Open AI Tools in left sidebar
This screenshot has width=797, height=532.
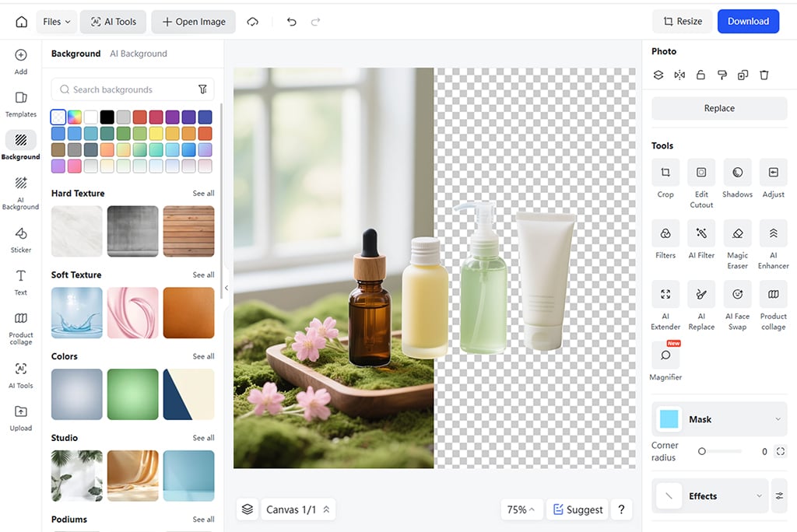click(x=21, y=376)
